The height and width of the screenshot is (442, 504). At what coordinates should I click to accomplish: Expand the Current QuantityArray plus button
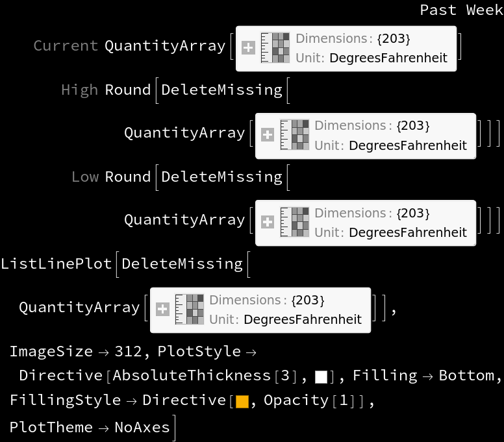(x=248, y=48)
